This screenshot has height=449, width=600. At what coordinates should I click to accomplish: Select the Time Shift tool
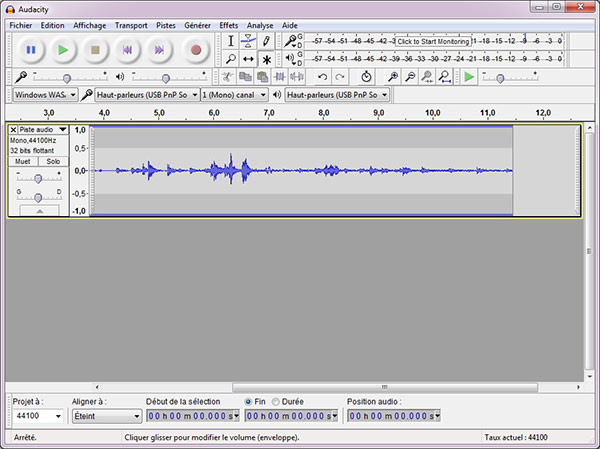tap(248, 59)
